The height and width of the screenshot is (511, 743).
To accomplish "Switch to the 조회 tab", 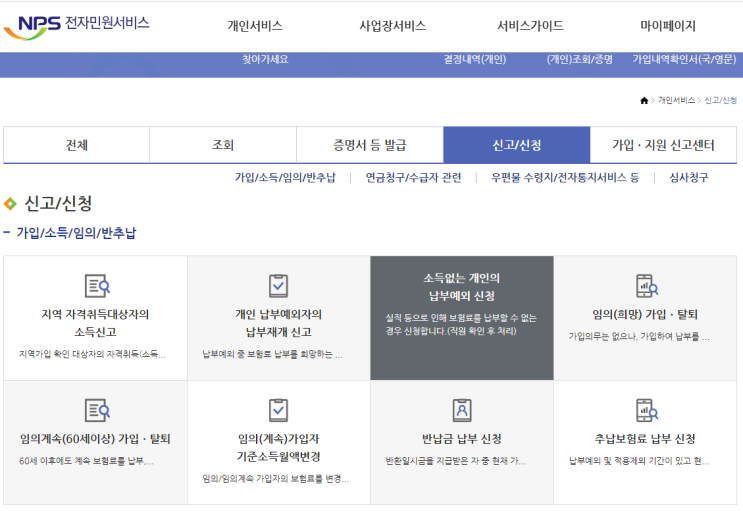I will coord(223,145).
